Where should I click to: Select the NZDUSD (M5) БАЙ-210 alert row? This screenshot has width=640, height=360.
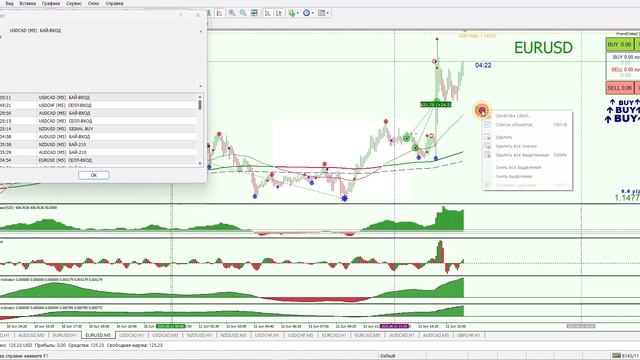[98, 144]
